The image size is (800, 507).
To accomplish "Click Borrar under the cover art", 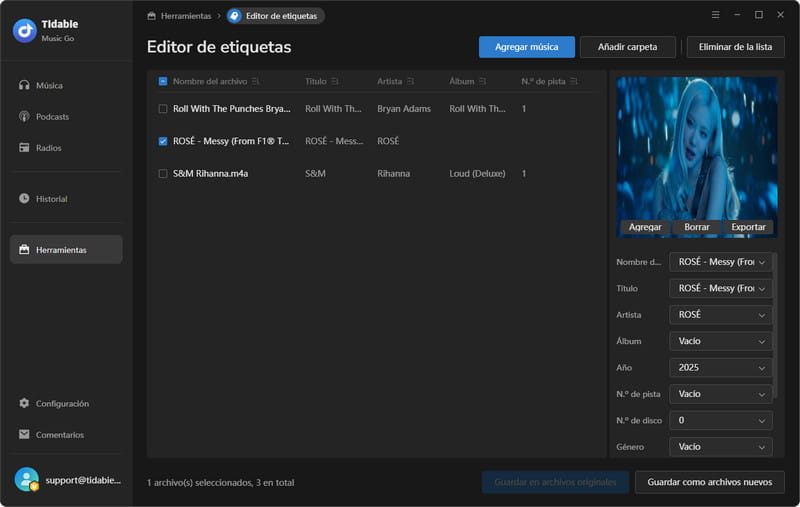I will point(696,227).
